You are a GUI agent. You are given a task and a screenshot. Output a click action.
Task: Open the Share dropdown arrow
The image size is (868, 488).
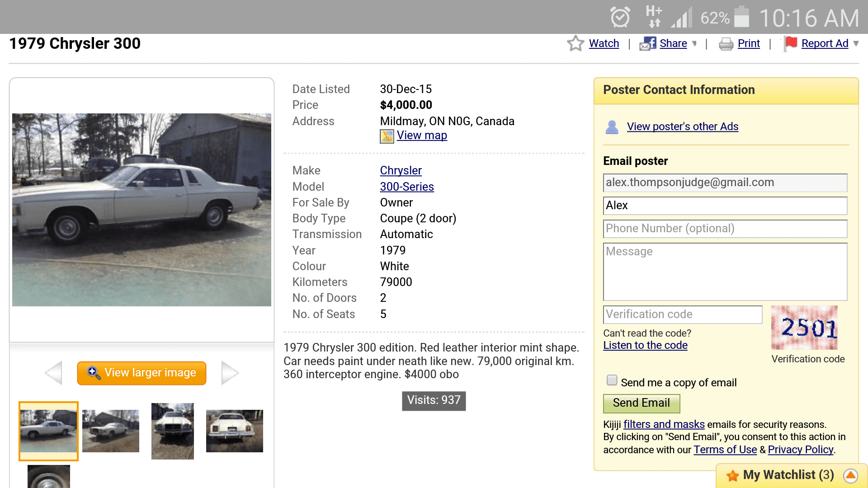(x=694, y=43)
